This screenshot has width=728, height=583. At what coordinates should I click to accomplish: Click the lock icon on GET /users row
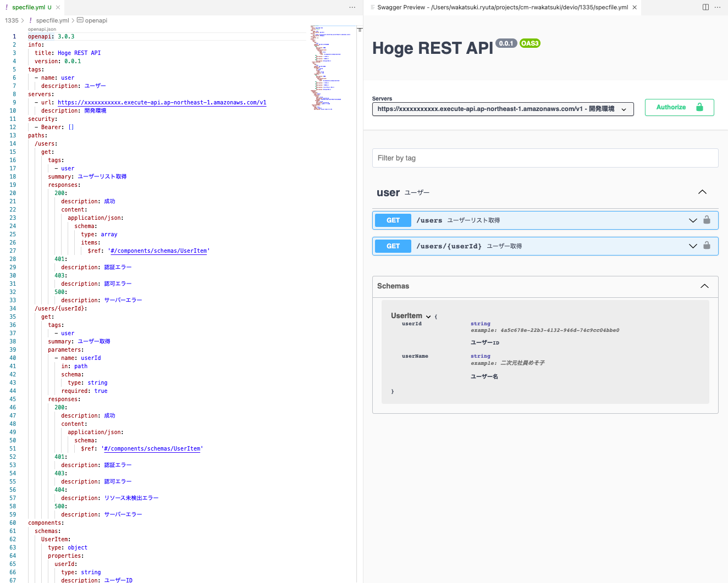tap(707, 220)
